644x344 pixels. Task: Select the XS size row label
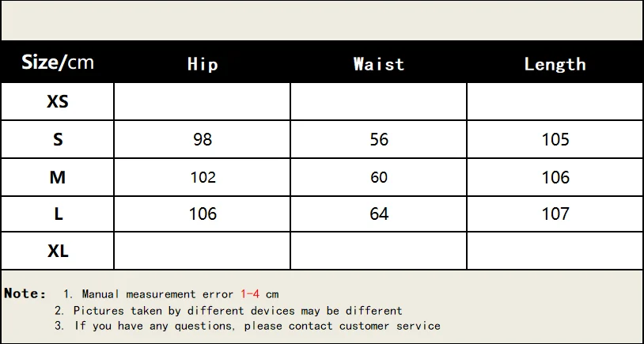click(58, 101)
